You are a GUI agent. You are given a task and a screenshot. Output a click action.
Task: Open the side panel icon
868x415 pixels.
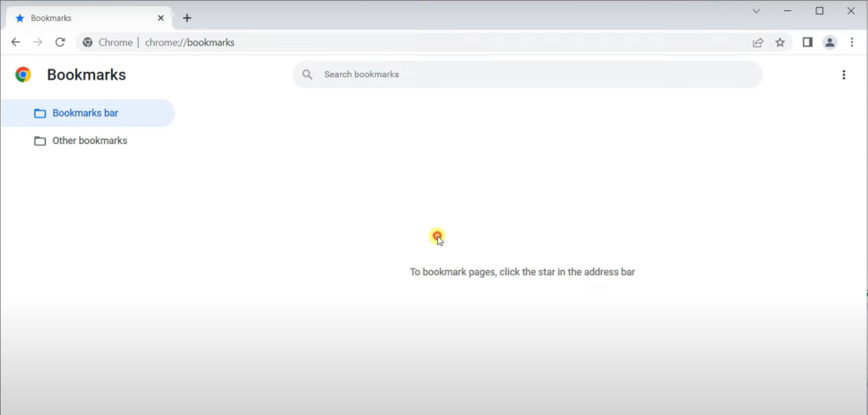point(808,42)
